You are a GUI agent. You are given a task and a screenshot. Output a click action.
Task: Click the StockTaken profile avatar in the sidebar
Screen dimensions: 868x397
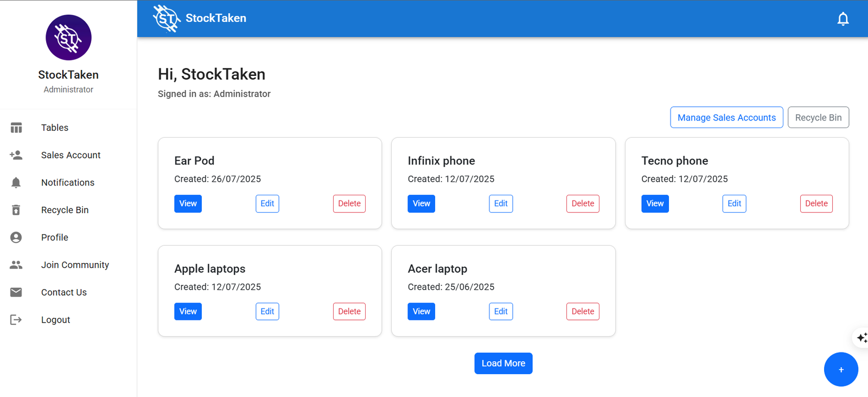click(x=68, y=37)
